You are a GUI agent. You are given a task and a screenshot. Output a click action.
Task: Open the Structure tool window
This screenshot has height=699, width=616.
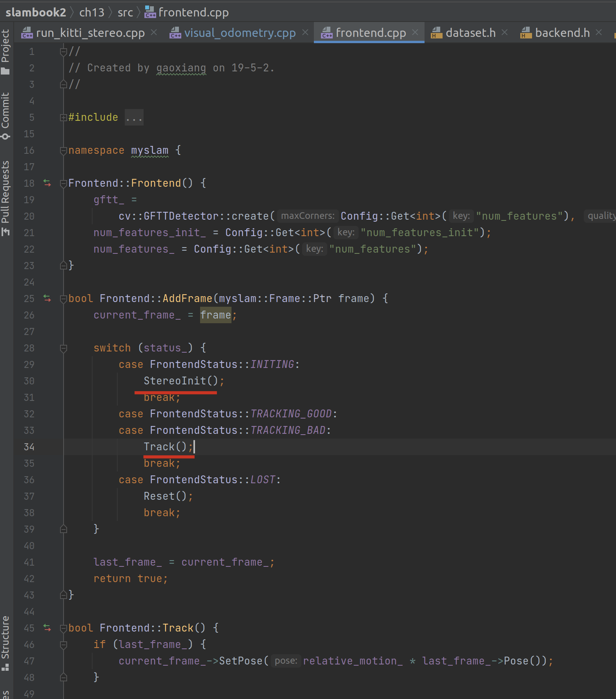[x=5, y=643]
